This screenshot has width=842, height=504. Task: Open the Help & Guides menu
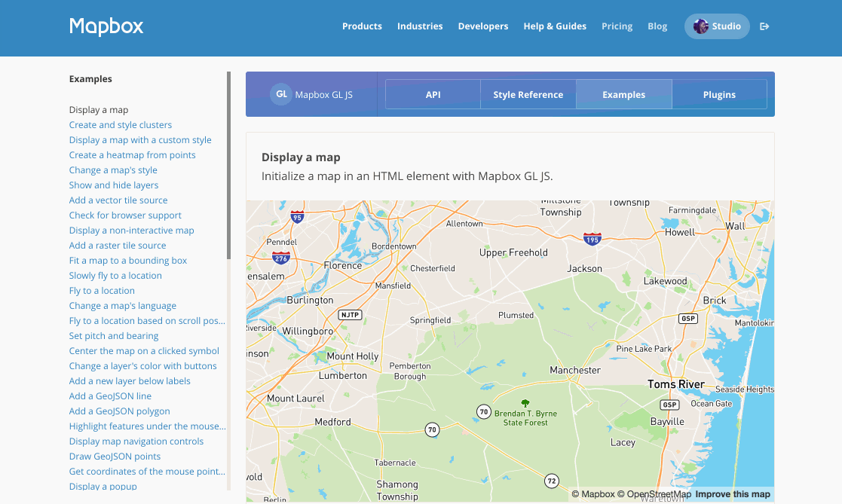pos(555,26)
